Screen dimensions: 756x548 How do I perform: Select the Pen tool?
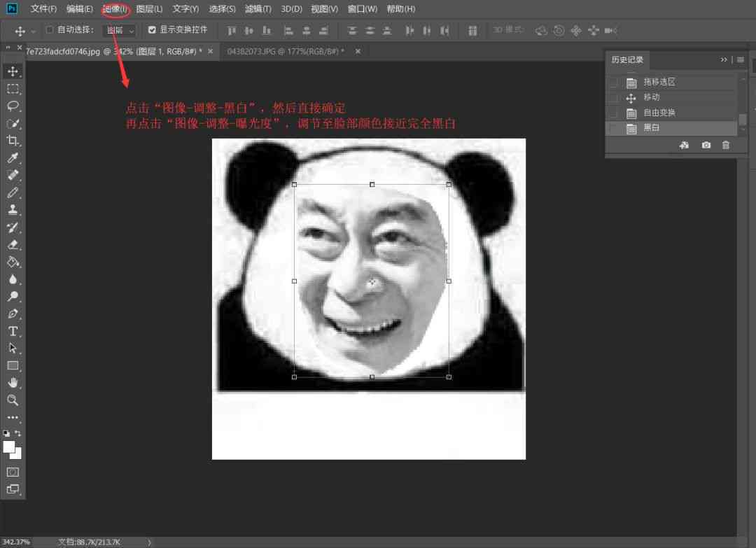[x=13, y=314]
